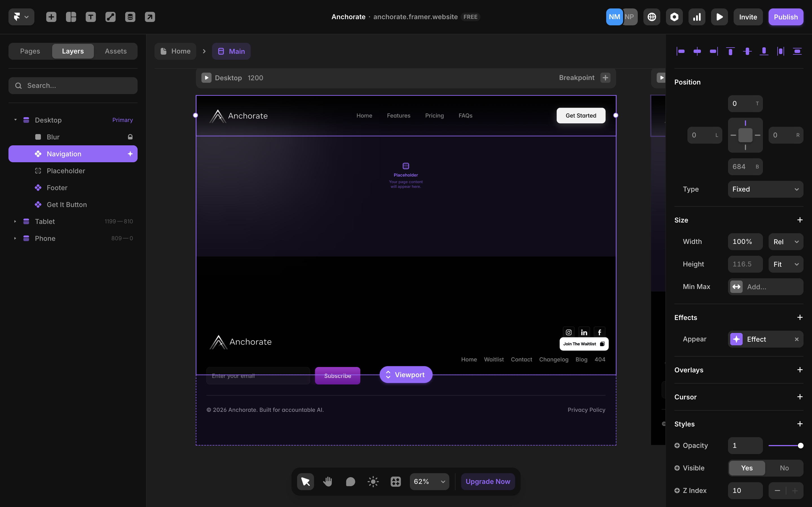The image size is (812, 507).
Task: Click the Publish button
Action: click(x=785, y=17)
